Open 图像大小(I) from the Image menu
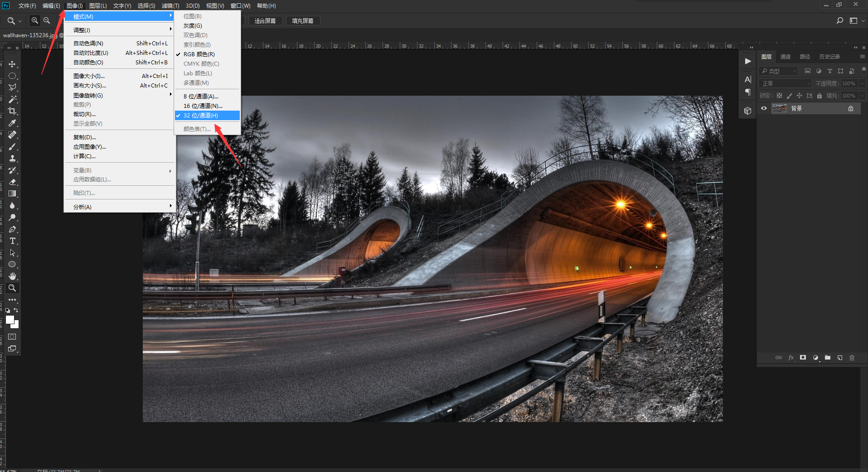 120,76
